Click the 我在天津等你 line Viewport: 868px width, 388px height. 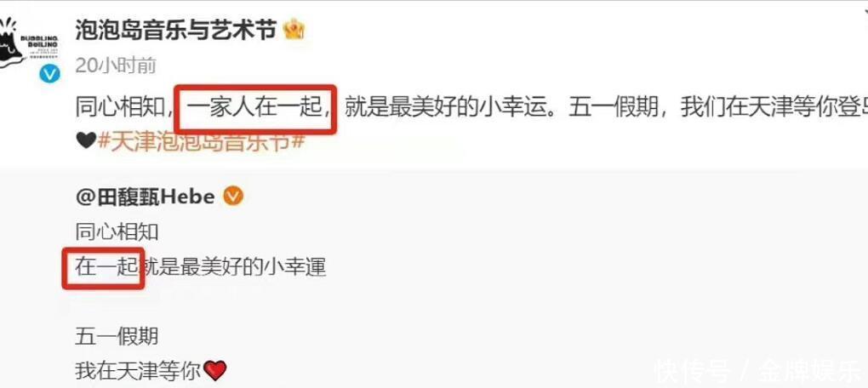(x=138, y=370)
